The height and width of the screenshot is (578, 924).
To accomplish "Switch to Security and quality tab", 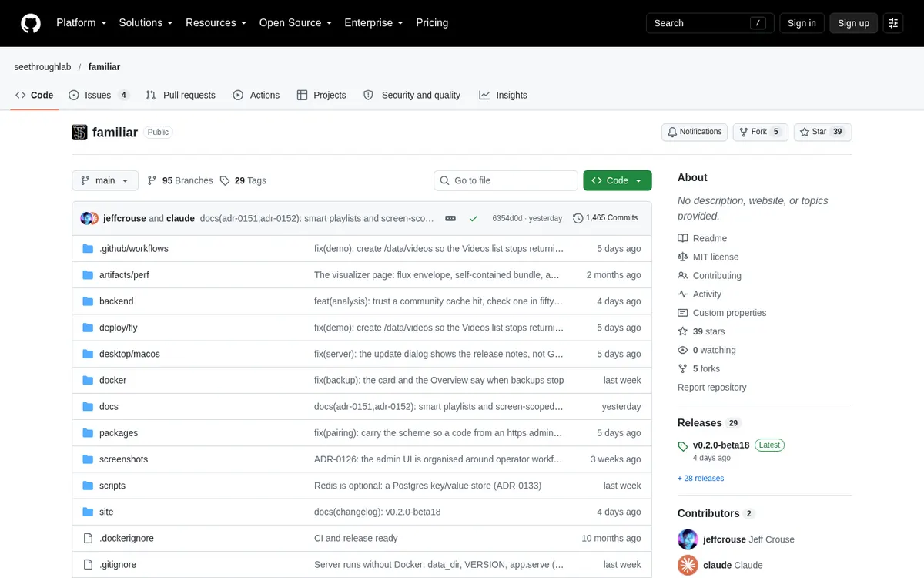I will pyautogui.click(x=412, y=95).
